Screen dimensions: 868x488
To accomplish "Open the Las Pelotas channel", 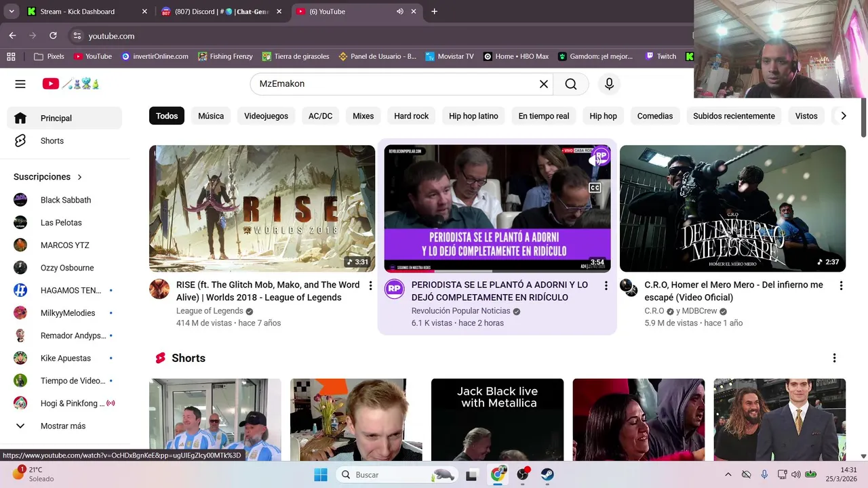I will point(64,222).
